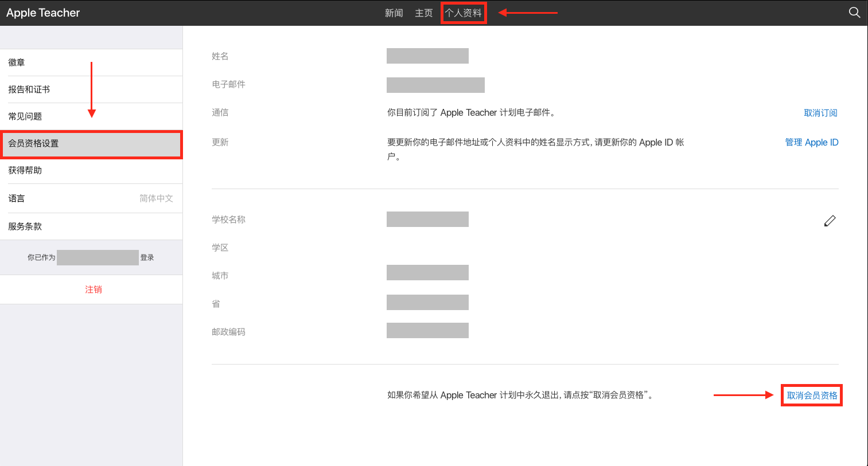Click the 你已作为 login status text
The width and height of the screenshot is (868, 466).
click(91, 257)
